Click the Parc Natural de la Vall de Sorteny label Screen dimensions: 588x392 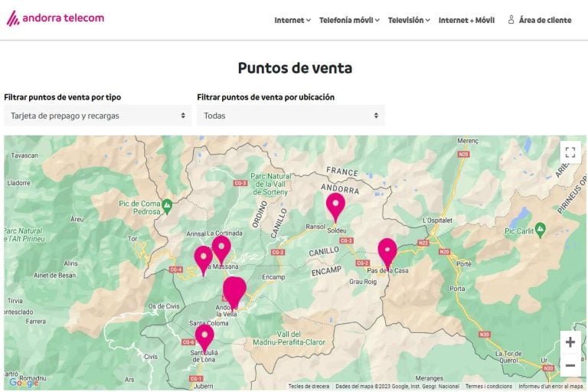pyautogui.click(x=270, y=184)
